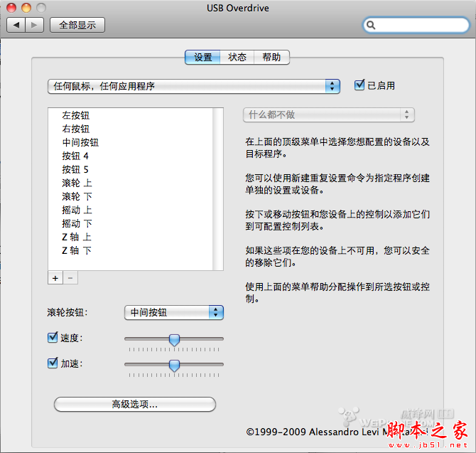476x453 pixels.
Task: Click the 加速 slider thumb
Action: 174,366
